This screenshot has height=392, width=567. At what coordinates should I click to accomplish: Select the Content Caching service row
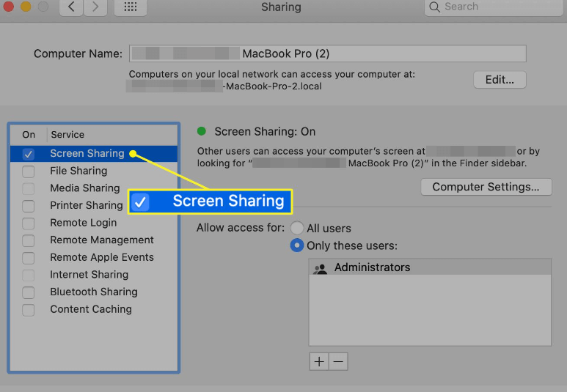94,310
